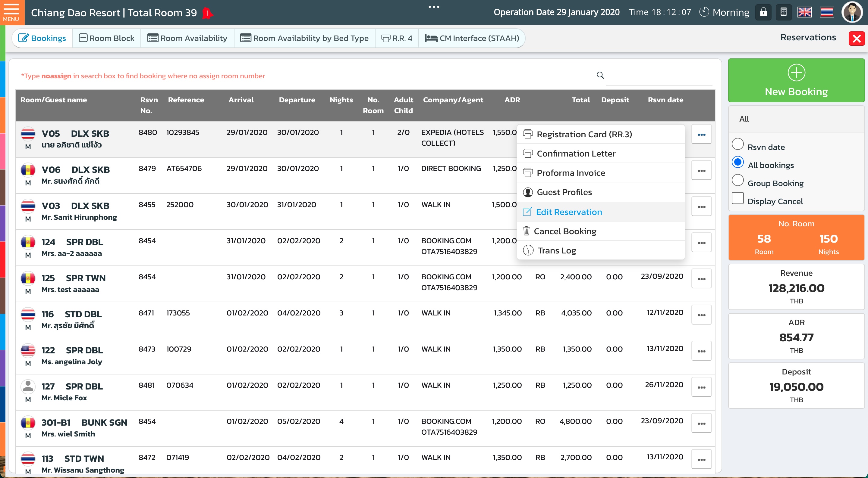The height and width of the screenshot is (478, 868).
Task: Select the Rsvn date radio button
Action: pos(737,144)
